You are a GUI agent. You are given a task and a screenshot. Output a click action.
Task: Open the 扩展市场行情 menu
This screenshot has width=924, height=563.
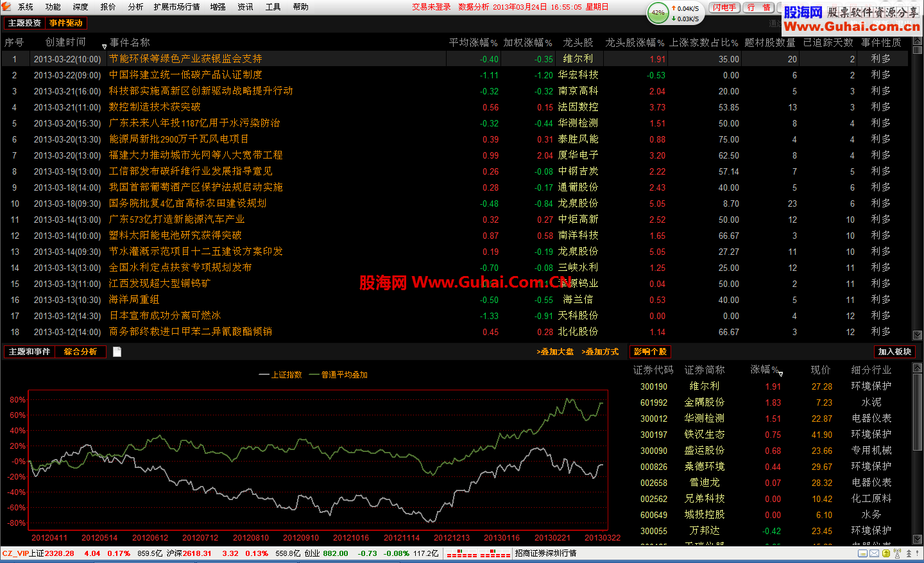[x=176, y=7]
